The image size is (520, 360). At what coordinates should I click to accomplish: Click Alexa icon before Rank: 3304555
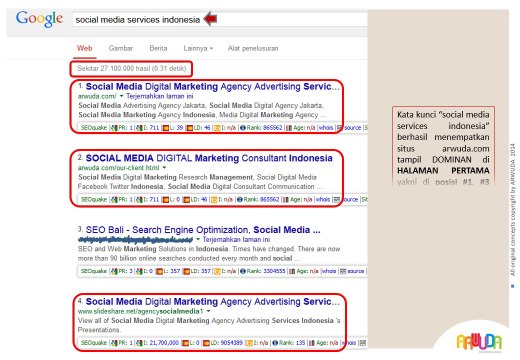[x=243, y=271]
